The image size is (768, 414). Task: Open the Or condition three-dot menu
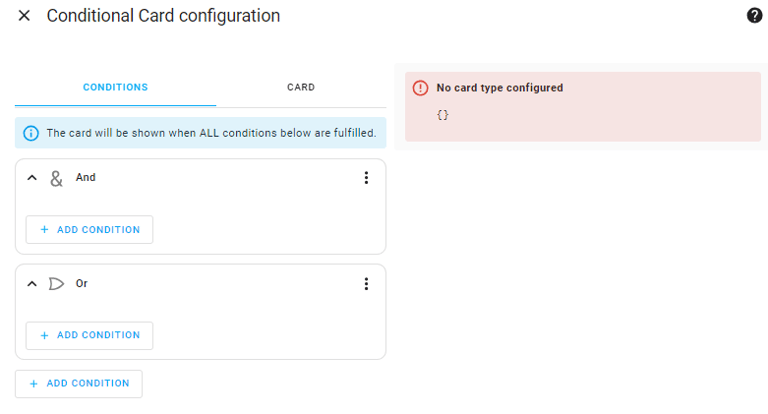click(366, 284)
